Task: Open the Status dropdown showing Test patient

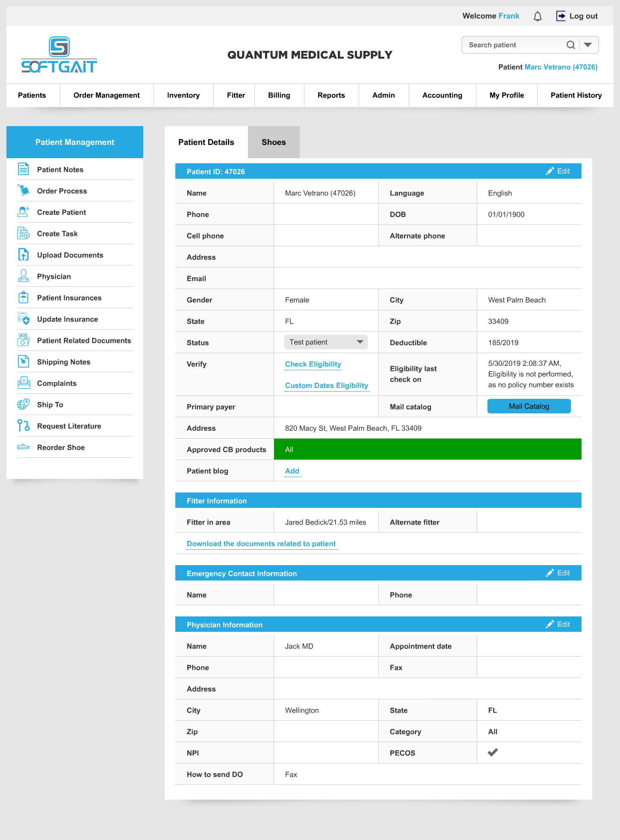Action: click(326, 342)
